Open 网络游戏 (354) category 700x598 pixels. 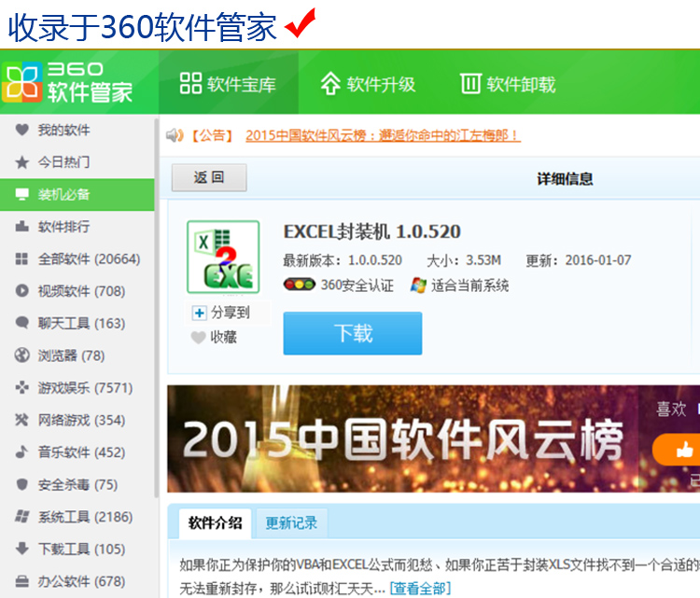pyautogui.click(x=77, y=420)
